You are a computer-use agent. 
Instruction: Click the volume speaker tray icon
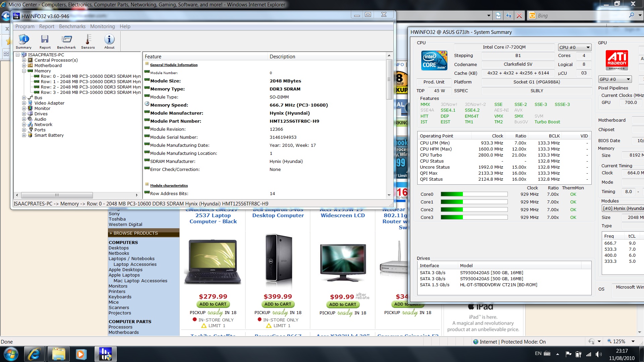pyautogui.click(x=598, y=354)
